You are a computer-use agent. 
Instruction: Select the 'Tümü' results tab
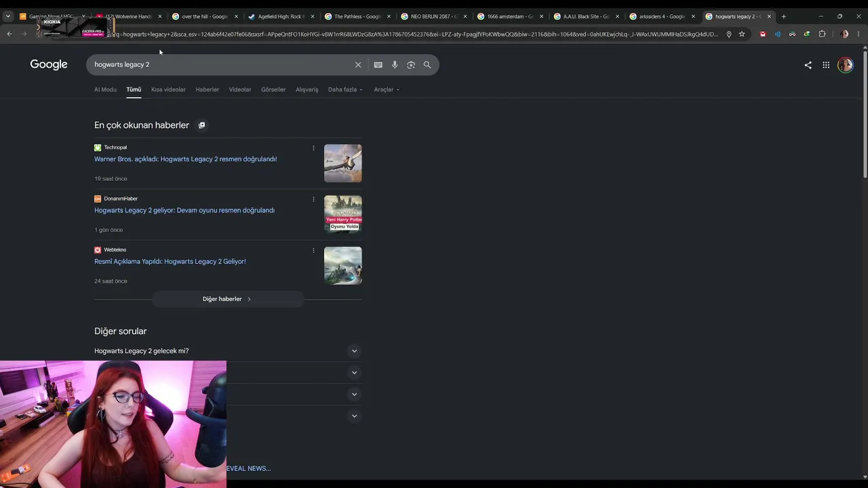tap(134, 89)
